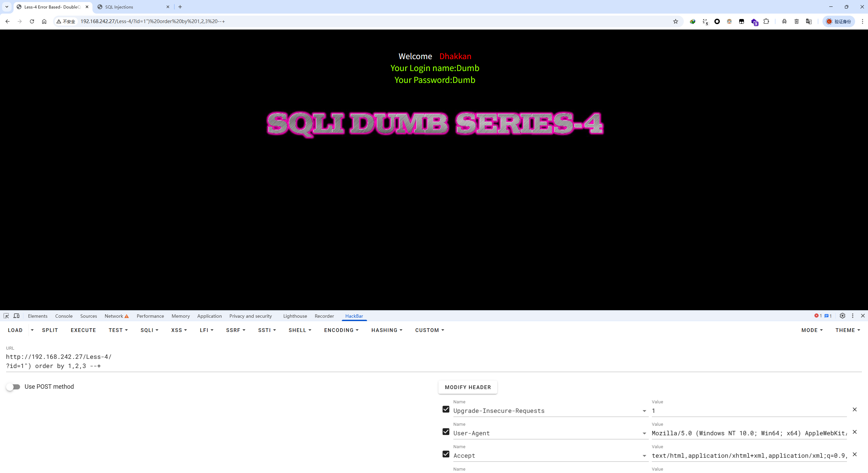Open a new browser tab
Viewport: 868px width, 473px height.
pos(180,7)
